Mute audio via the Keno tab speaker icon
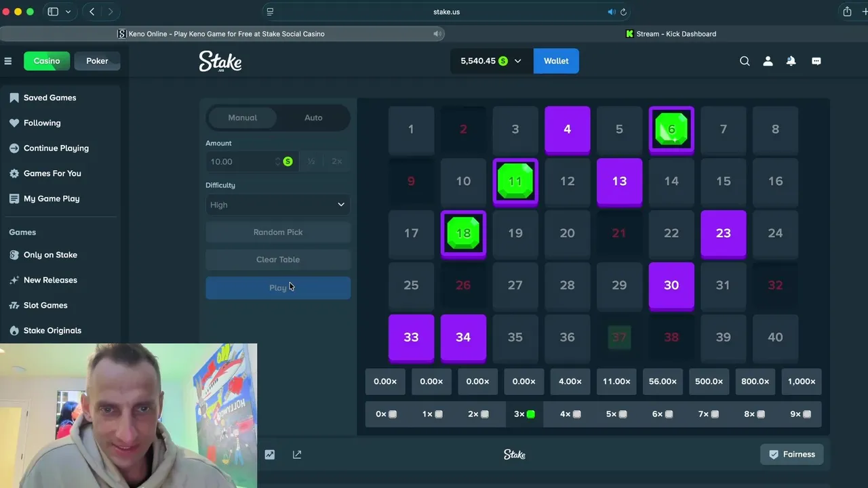Viewport: 868px width, 488px height. (438, 34)
